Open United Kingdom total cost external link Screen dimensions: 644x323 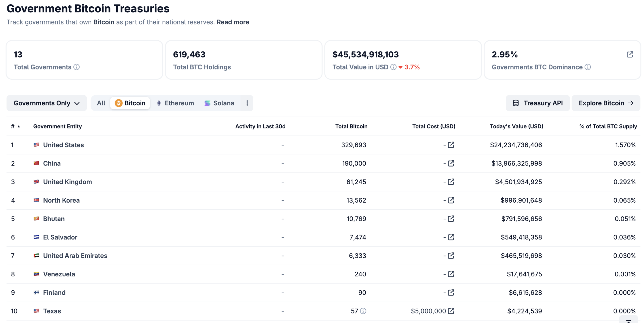point(451,182)
